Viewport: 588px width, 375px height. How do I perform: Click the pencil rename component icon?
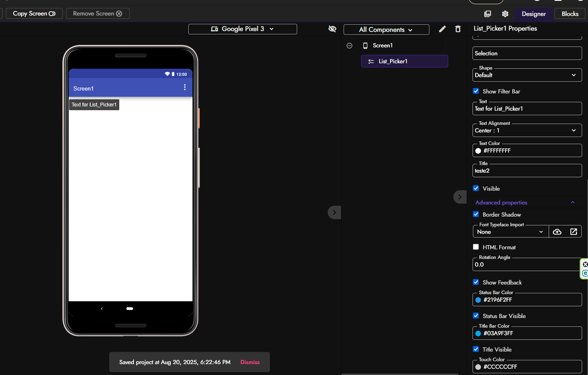click(x=442, y=29)
